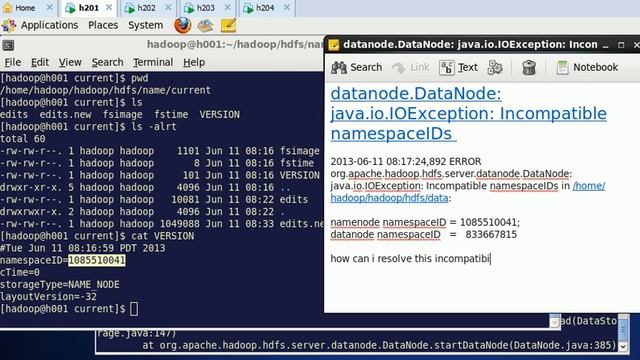Viewport: 640px width, 360px height.
Task: Click the 'how can i resolve' line in note
Action: click(410, 259)
